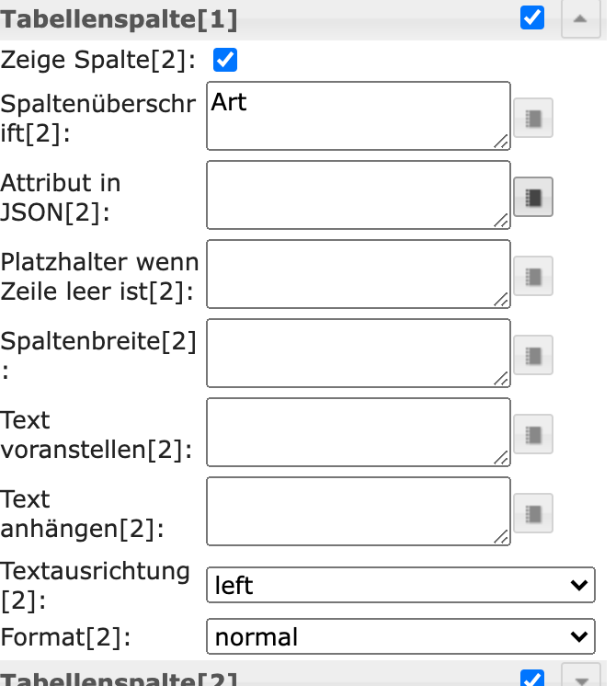Click the Attribut in JSON[2] text field

(358, 195)
